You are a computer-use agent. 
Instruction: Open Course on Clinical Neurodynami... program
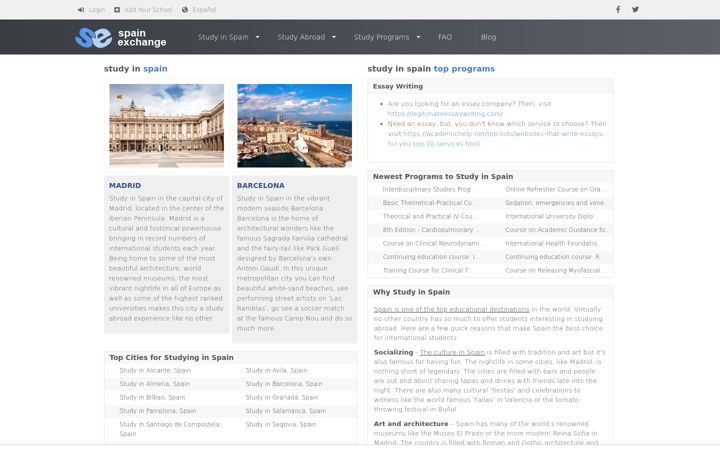pyautogui.click(x=431, y=243)
